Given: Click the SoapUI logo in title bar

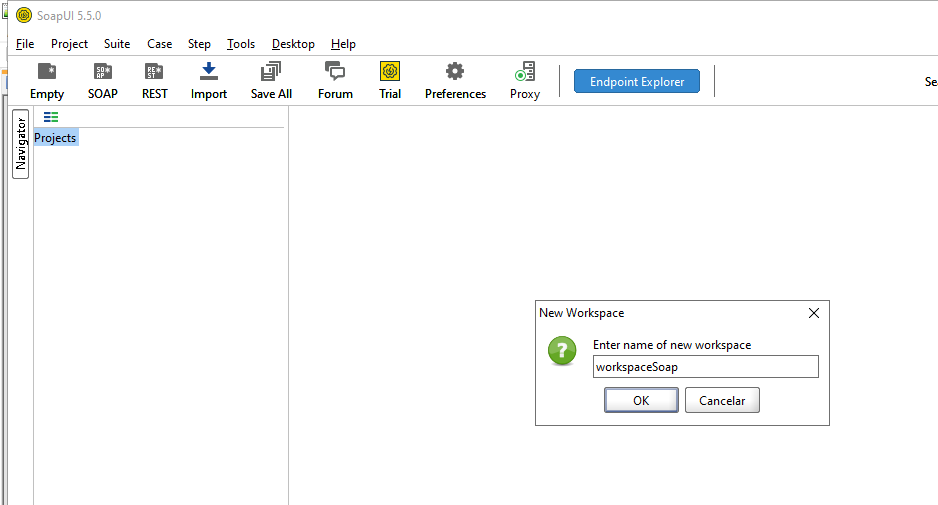Looking at the screenshot, I should point(24,15).
